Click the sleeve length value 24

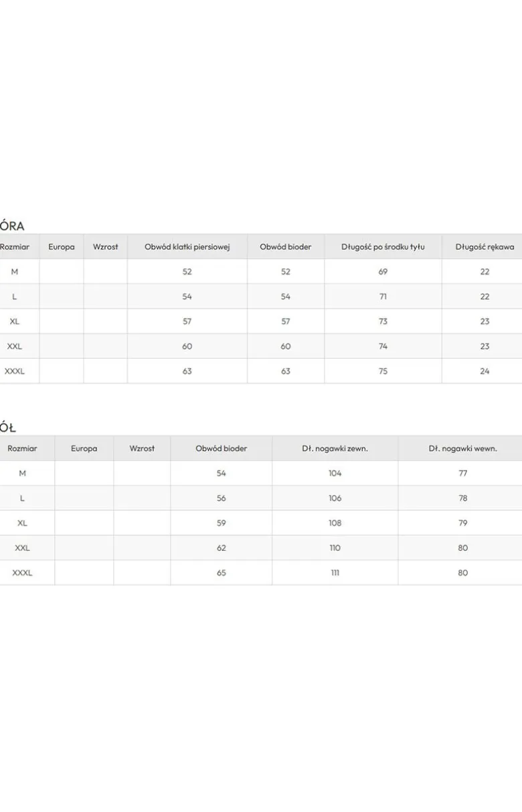[x=485, y=371]
